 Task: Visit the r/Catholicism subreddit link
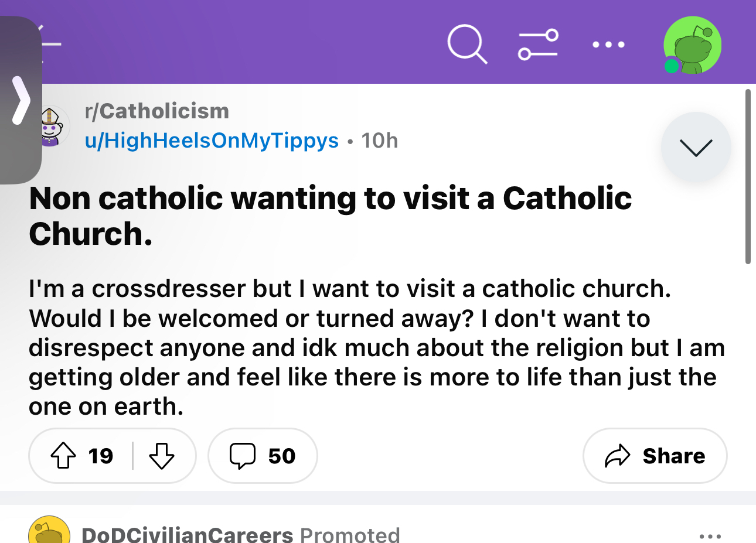pos(156,111)
